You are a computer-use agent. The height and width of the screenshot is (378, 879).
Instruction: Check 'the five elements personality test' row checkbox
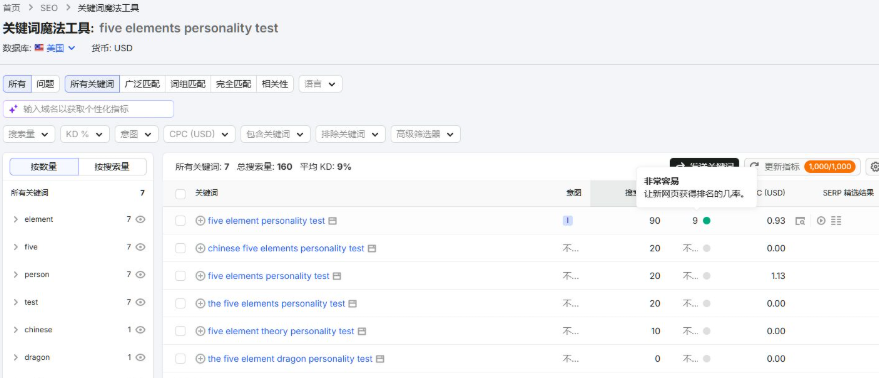181,303
